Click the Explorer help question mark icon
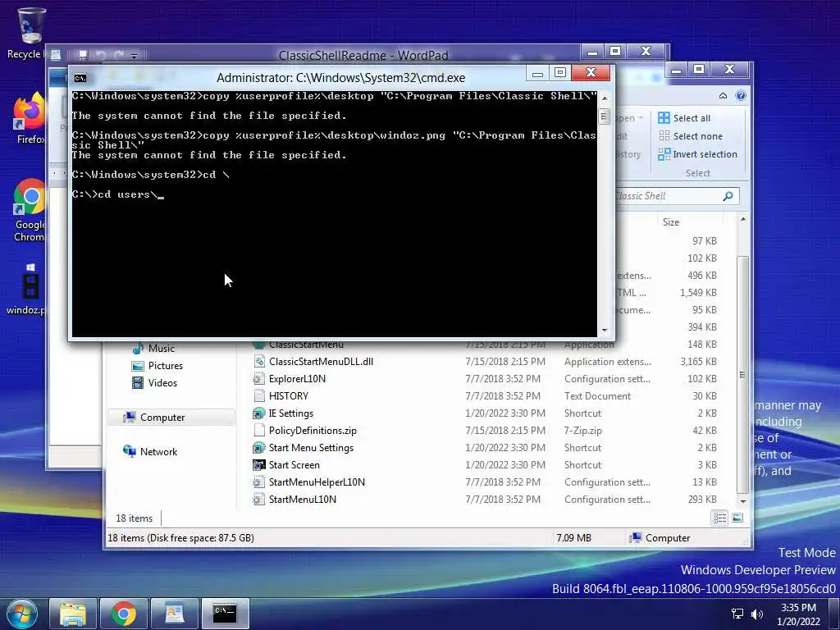 coord(741,95)
